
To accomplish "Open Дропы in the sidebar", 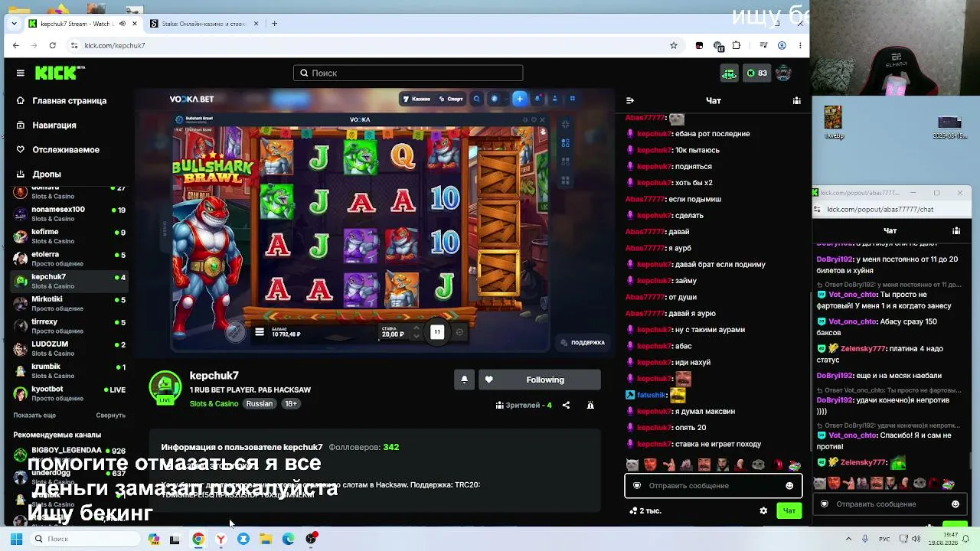I will click(x=46, y=174).
